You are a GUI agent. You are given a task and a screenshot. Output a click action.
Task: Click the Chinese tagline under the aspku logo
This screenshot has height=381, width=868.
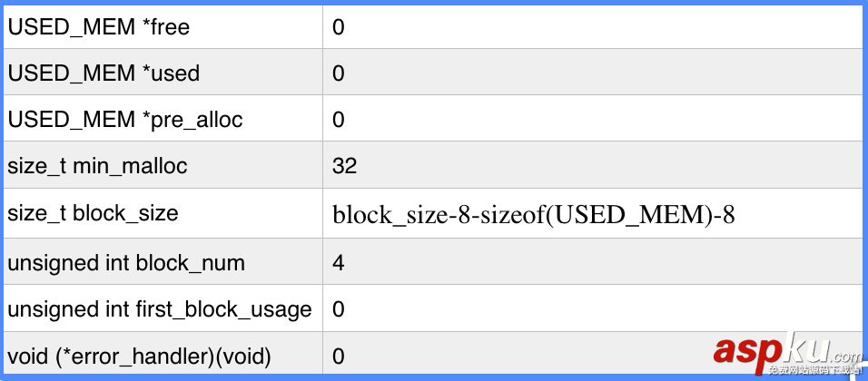pyautogui.click(x=814, y=370)
